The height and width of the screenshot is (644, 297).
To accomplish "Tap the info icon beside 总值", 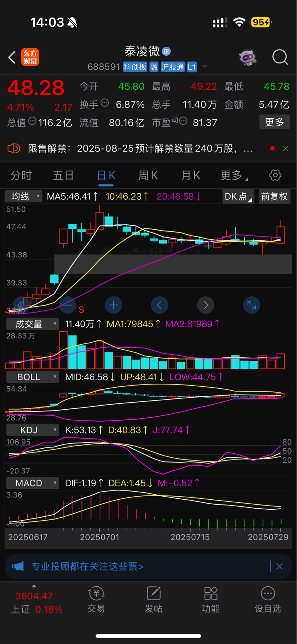I will [32, 121].
